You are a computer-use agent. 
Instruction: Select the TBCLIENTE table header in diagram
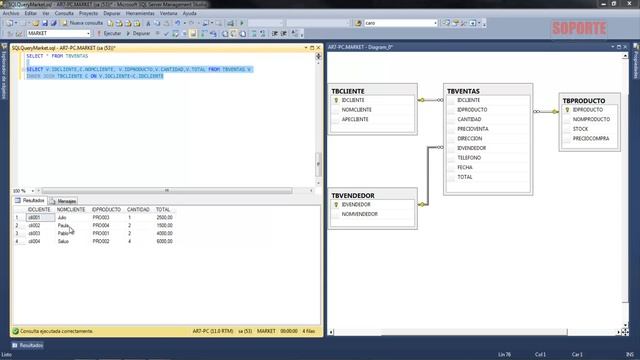coord(373,91)
